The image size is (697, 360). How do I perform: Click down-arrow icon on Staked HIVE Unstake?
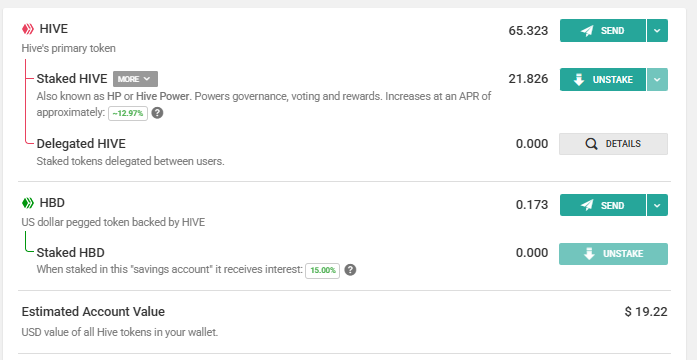[x=579, y=80]
